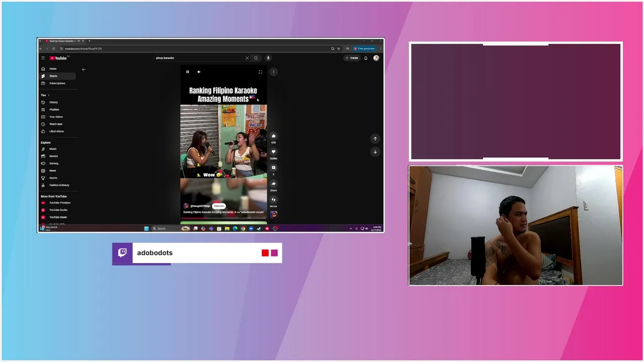The height and width of the screenshot is (362, 644).
Task: Share the Short
Action: click(x=274, y=184)
